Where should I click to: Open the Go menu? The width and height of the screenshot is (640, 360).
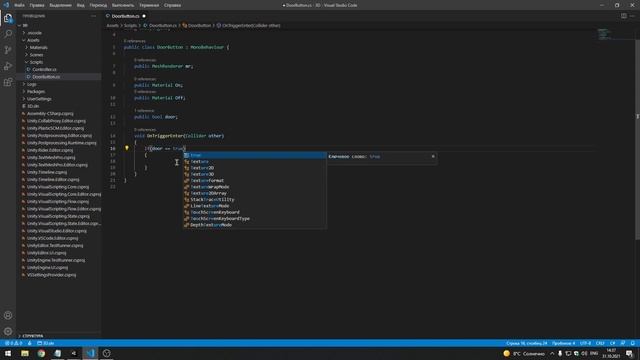coord(98,5)
